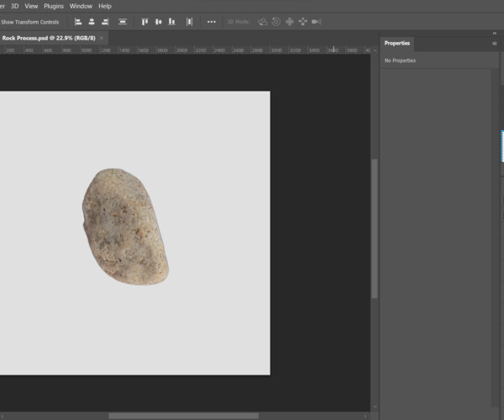Select the 3D pan camera icon

pos(290,22)
